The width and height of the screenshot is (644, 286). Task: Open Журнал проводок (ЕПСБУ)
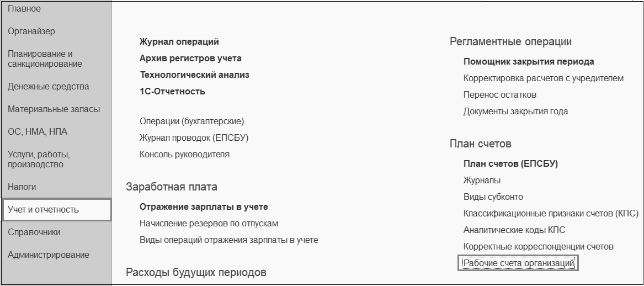pyautogui.click(x=194, y=138)
